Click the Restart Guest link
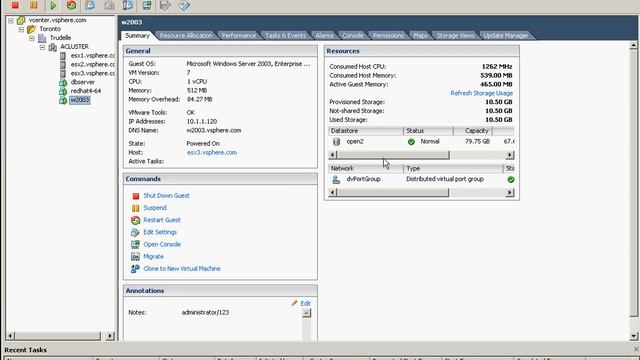Screen dimensions: 640x360 point(162,220)
